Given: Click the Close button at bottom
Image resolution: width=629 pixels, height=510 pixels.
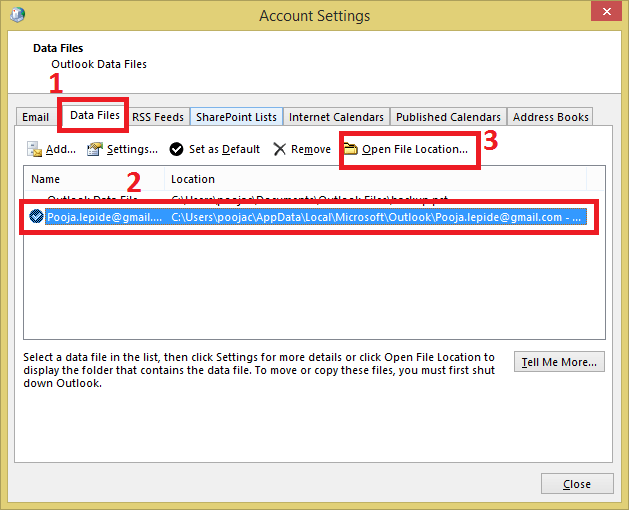Looking at the screenshot, I should [x=577, y=484].
